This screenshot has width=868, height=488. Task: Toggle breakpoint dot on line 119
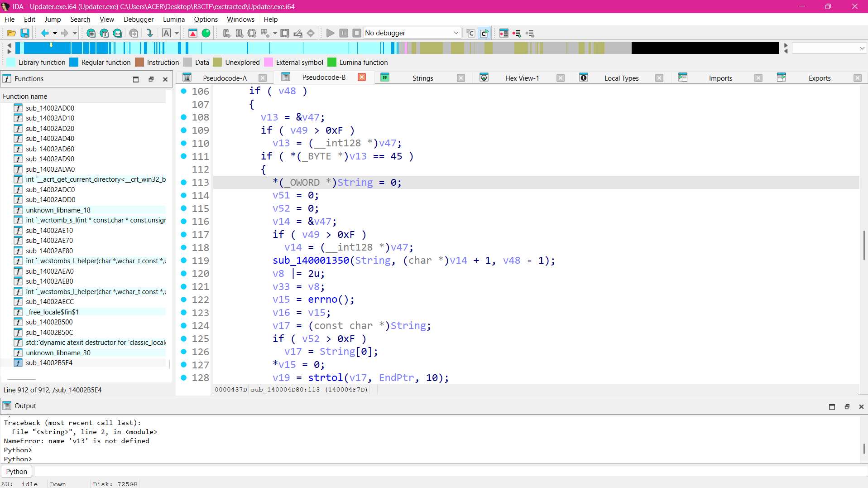(183, 261)
